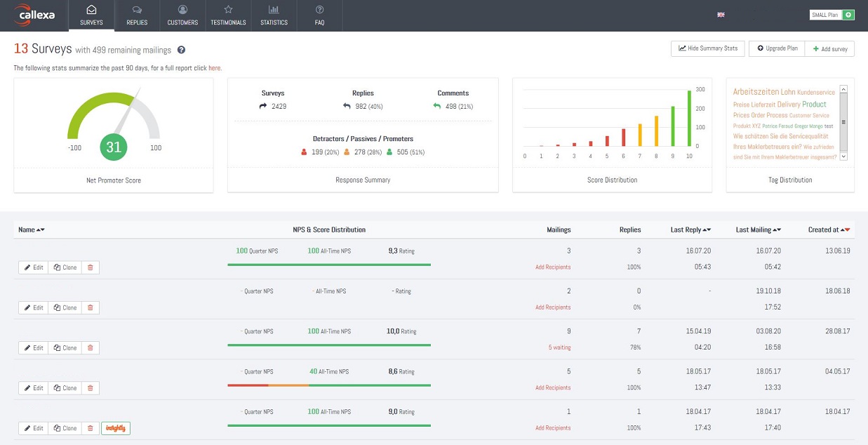Click the SMALL Plan badge
This screenshot has width=868, height=445.
[x=825, y=15]
